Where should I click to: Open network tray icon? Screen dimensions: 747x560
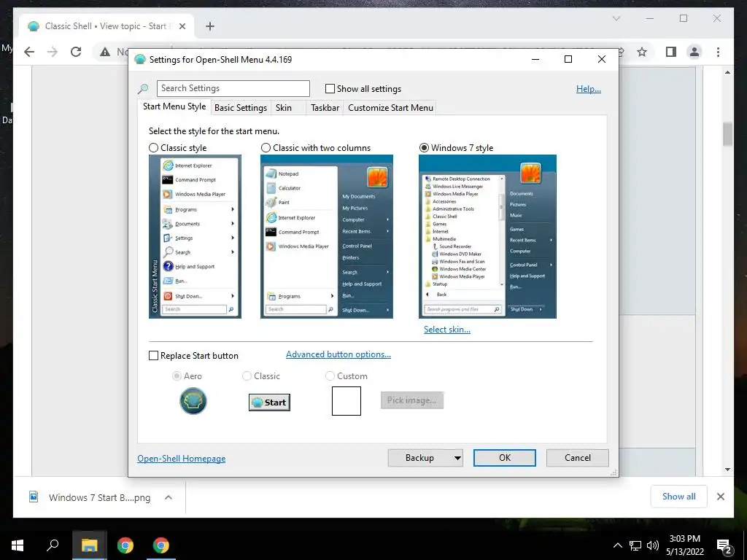635,545
